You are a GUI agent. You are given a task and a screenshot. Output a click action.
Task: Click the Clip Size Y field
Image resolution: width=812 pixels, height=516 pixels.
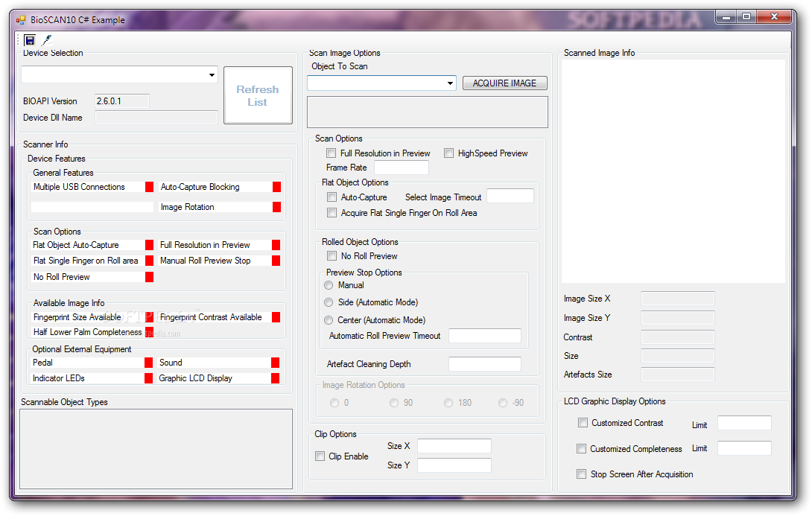(454, 465)
